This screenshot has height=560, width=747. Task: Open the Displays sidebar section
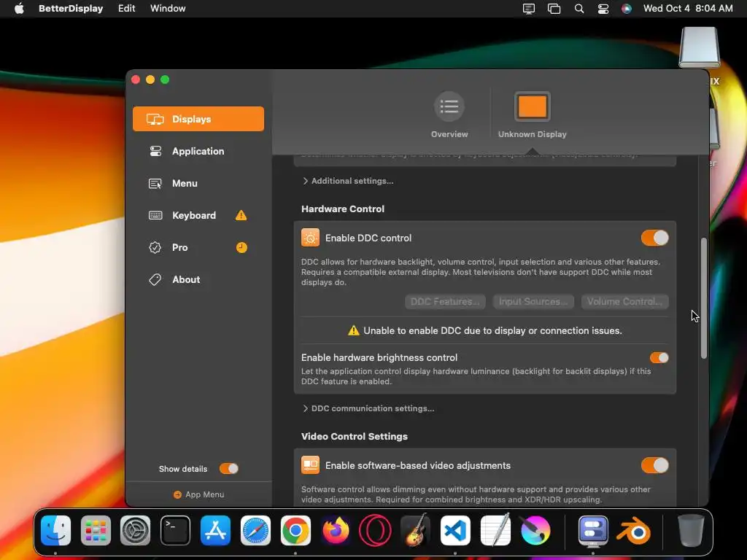pos(198,119)
